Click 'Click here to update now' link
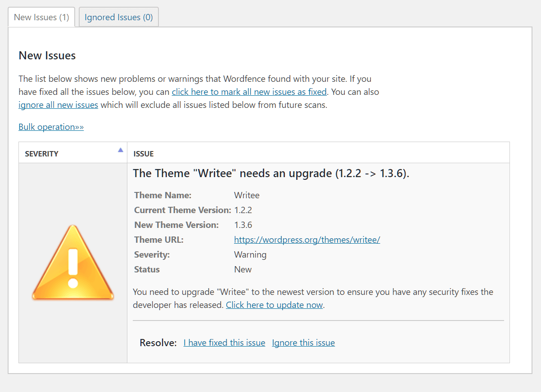The image size is (541, 392). [275, 305]
